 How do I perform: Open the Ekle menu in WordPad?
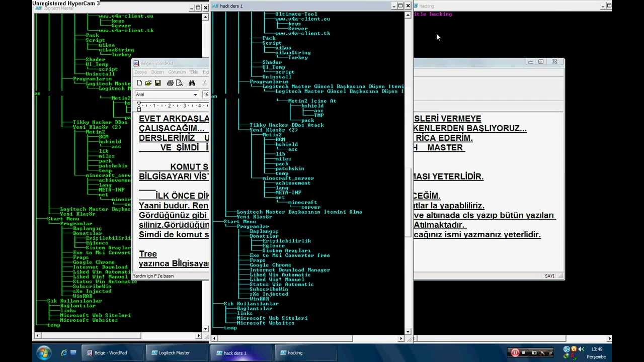point(194,72)
